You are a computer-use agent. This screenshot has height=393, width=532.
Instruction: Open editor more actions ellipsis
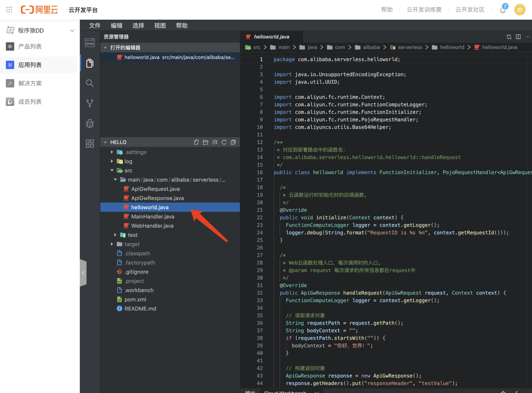pos(527,37)
